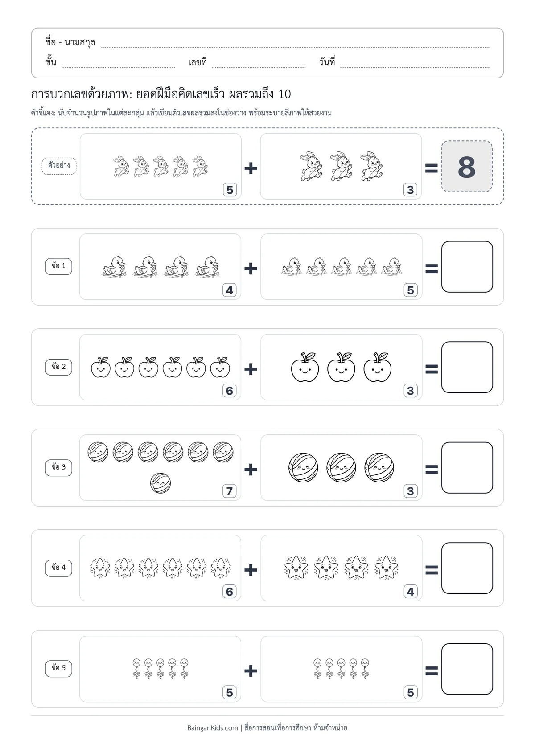
Task: Click the first duck in the ข้อ 1 left group
Action: tap(114, 267)
